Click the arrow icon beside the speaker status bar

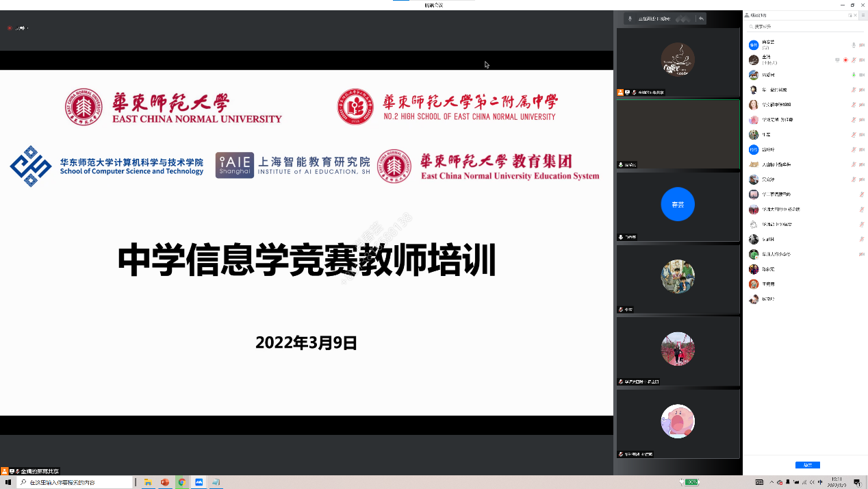701,18
